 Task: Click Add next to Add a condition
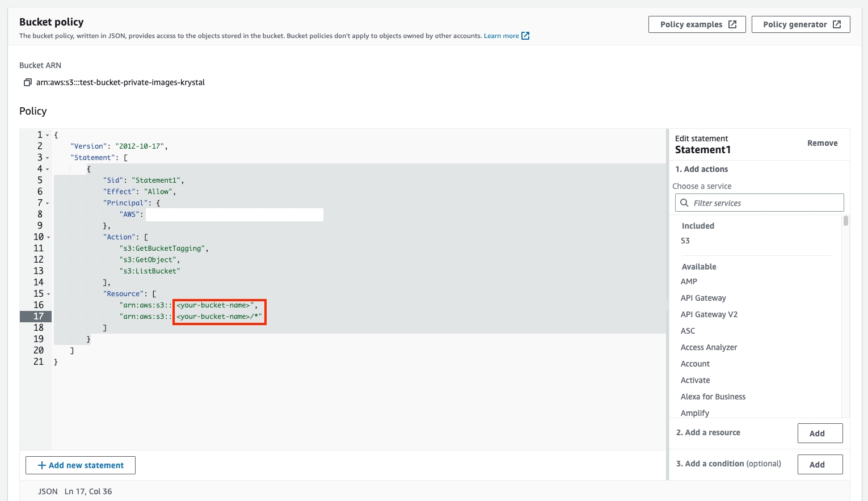coord(820,465)
